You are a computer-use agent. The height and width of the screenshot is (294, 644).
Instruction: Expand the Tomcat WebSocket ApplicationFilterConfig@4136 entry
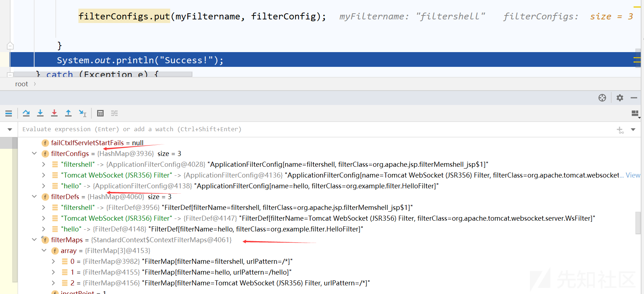click(44, 175)
